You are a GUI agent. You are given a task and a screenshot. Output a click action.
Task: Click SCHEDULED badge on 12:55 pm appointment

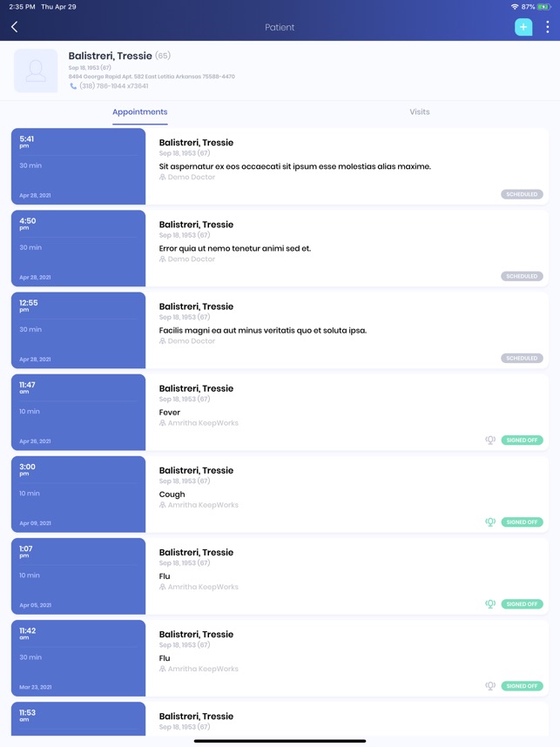pyautogui.click(x=522, y=358)
